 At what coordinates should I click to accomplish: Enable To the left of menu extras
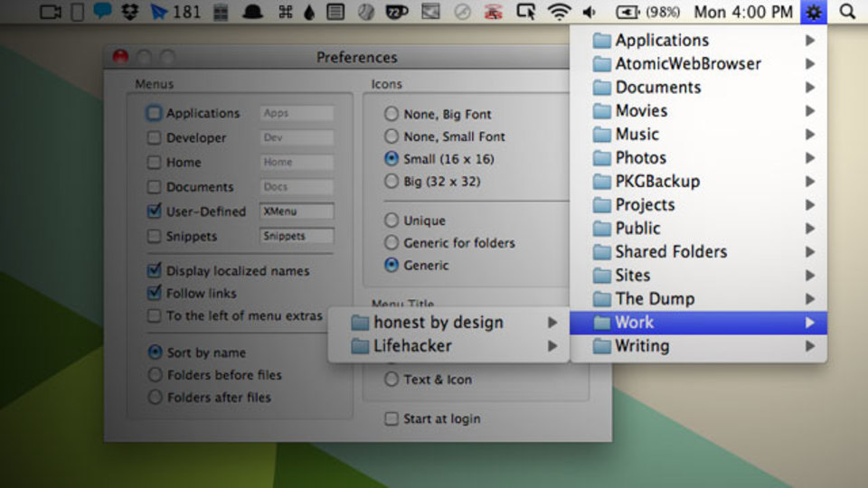pos(154,315)
